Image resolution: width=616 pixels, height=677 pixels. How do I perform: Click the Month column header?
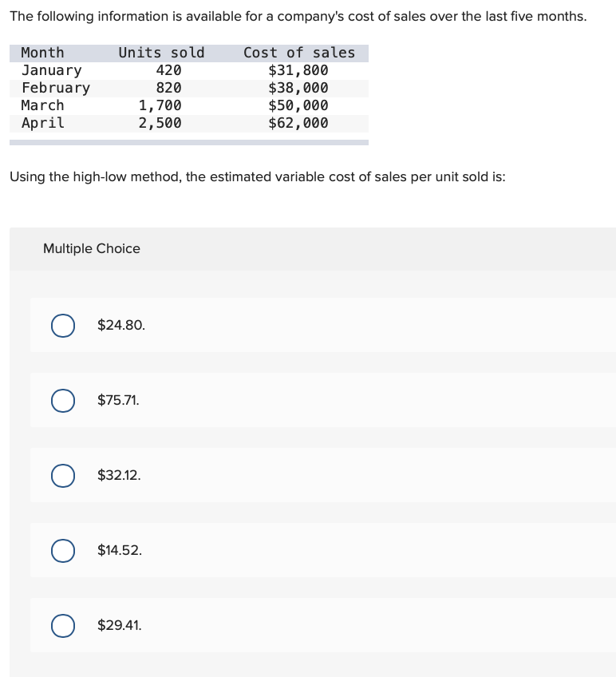[42, 53]
